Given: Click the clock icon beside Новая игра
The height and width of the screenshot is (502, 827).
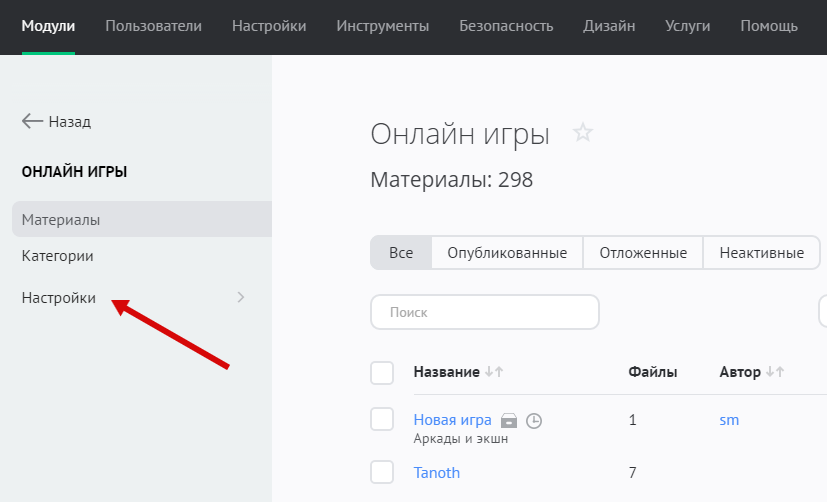Looking at the screenshot, I should pos(534,421).
